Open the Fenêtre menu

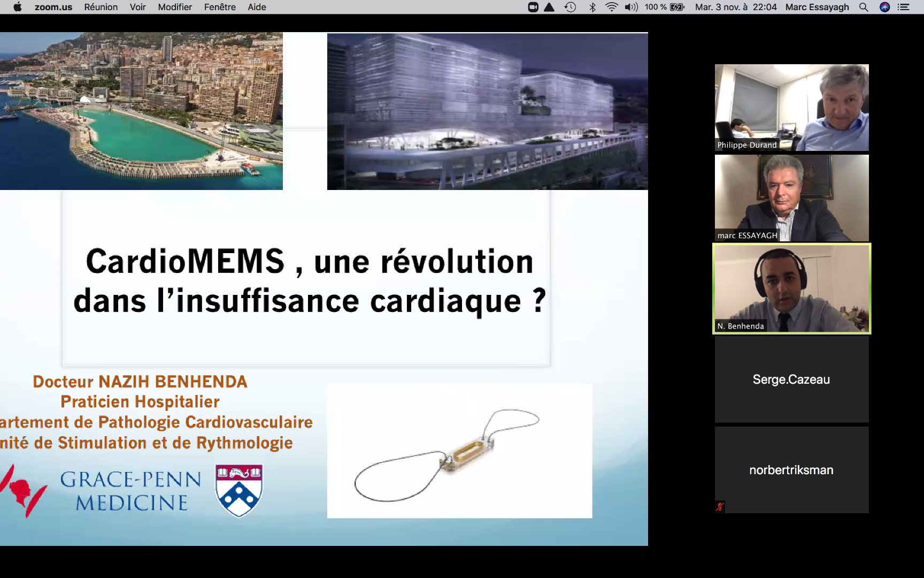pos(220,7)
